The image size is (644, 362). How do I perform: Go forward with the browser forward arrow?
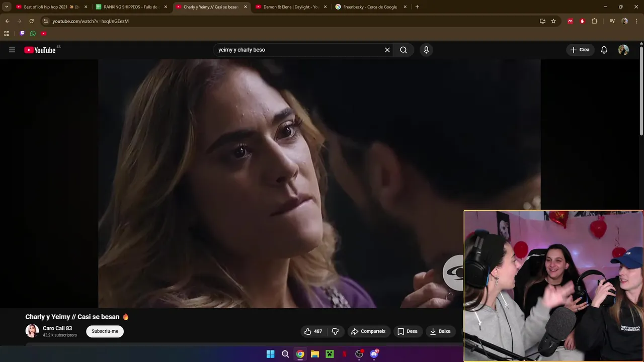click(19, 21)
